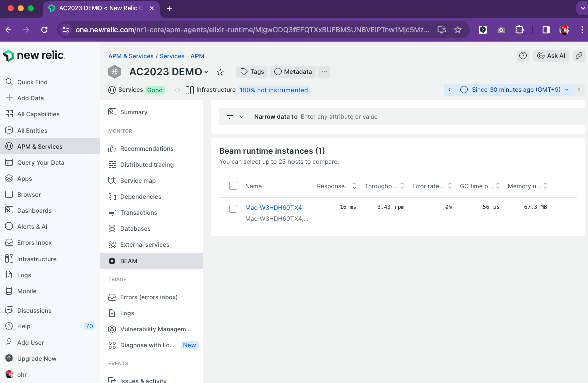Open Transactions
Image resolution: width=588 pixels, height=383 pixels.
[x=132, y=213]
